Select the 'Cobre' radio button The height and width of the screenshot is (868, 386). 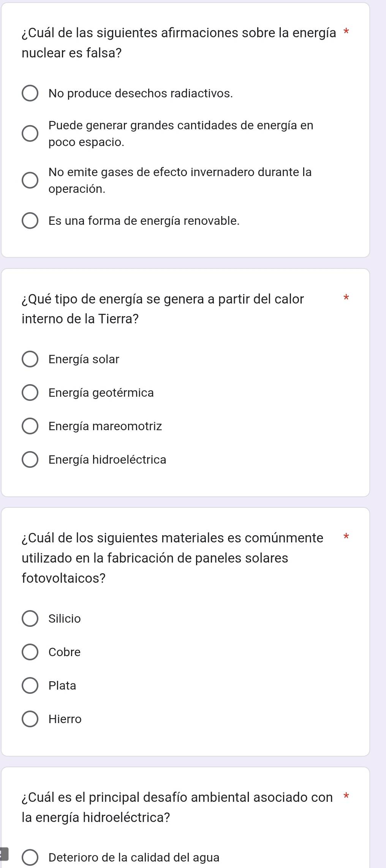[30, 652]
